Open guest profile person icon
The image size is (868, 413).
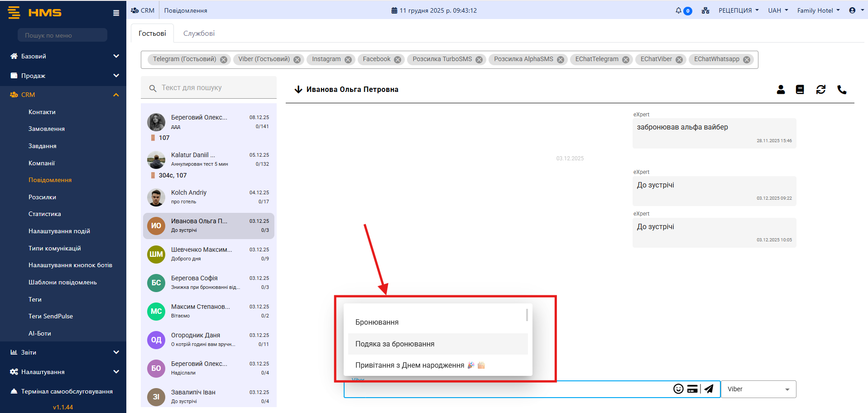pos(781,90)
